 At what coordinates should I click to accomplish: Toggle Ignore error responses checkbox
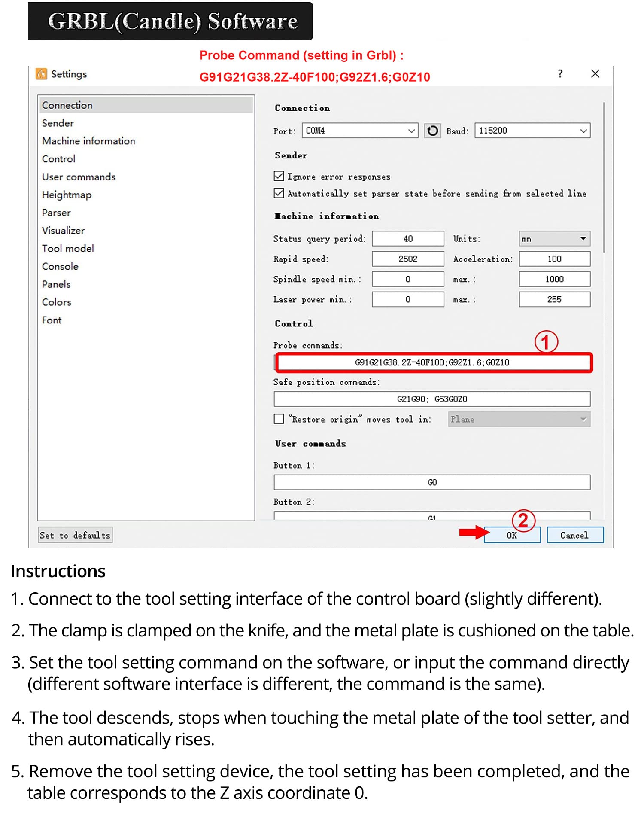tap(279, 176)
